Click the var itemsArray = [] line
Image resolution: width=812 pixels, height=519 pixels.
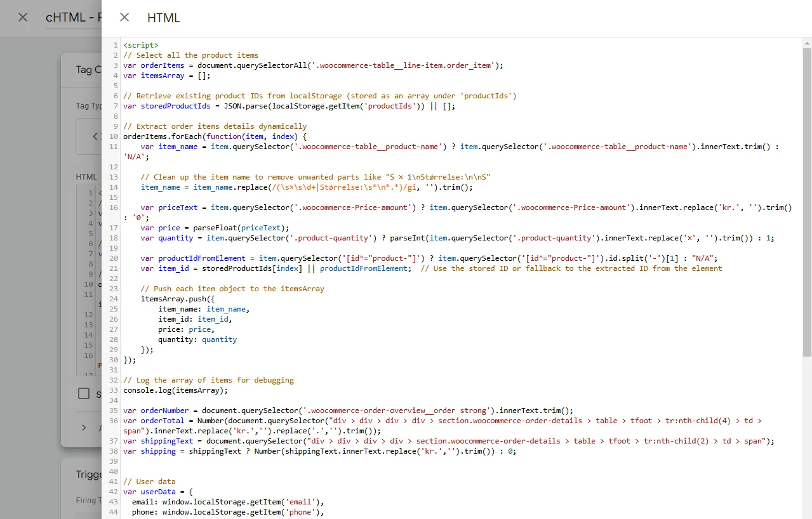point(167,76)
